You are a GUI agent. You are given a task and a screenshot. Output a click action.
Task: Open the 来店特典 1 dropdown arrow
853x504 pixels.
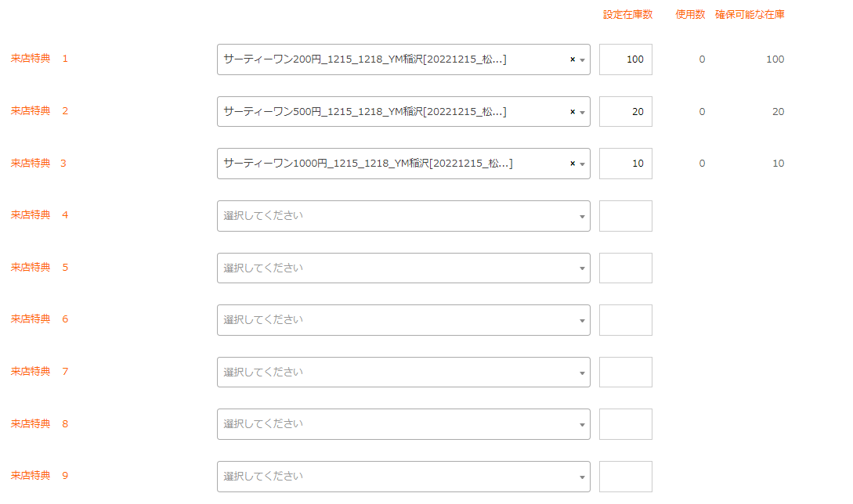(x=583, y=59)
